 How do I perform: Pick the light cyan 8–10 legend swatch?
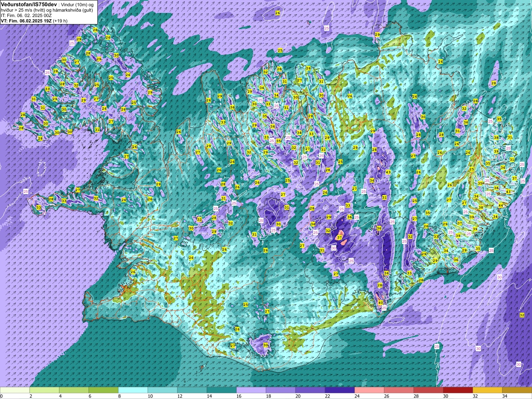[133, 390]
